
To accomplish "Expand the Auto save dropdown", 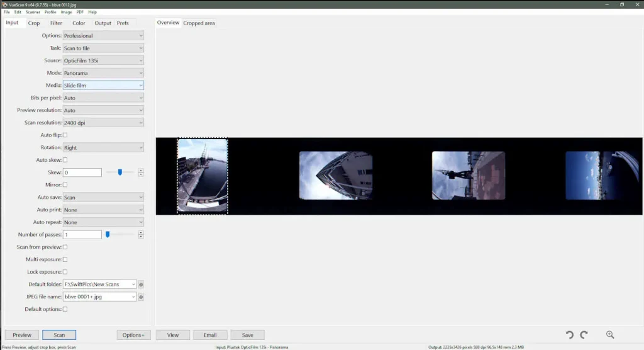I will click(103, 198).
